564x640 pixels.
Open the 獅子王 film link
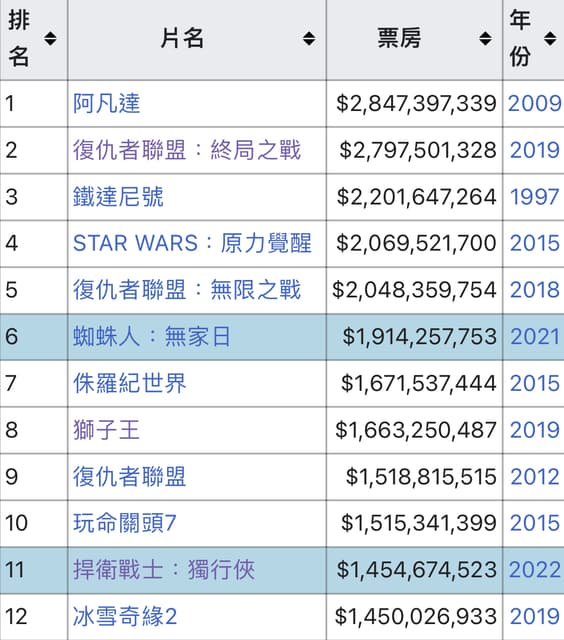(x=107, y=430)
